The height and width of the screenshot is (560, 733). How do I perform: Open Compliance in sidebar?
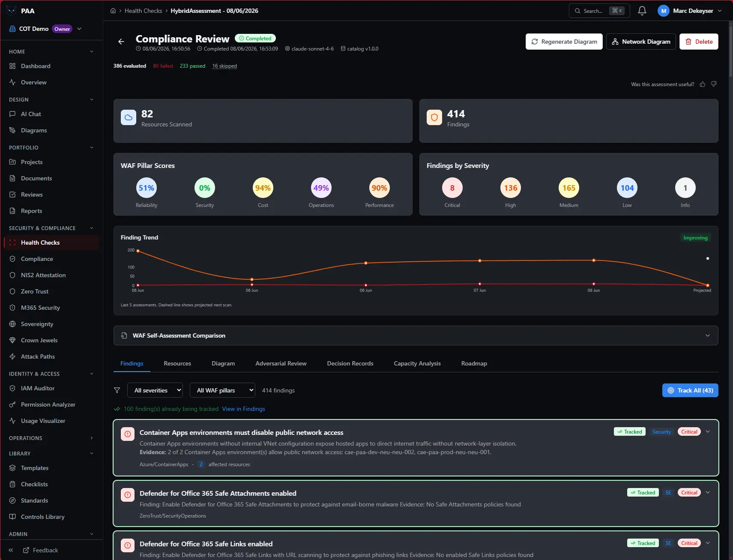51,259
